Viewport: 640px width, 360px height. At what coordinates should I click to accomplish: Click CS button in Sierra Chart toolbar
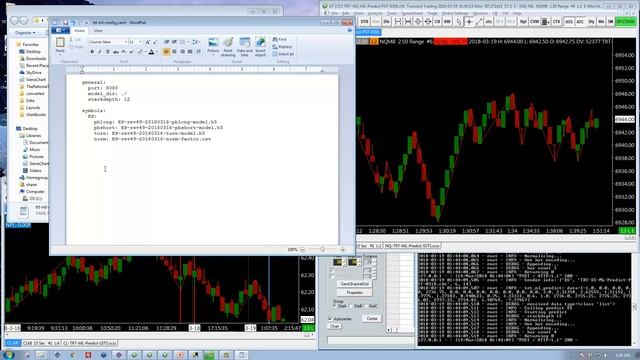(437, 22)
